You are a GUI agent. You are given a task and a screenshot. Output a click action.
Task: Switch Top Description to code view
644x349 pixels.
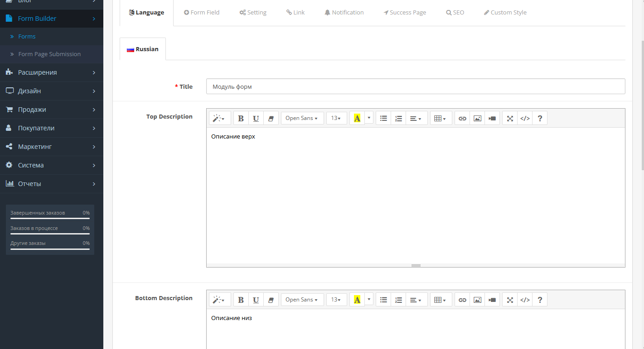525,118
